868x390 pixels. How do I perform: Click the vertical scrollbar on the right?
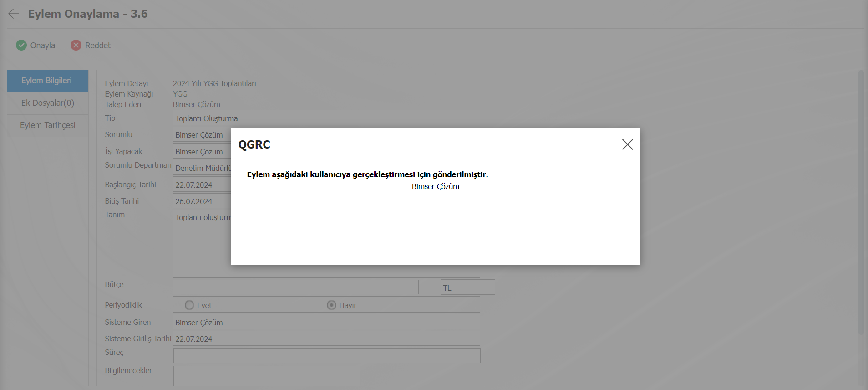click(x=861, y=203)
